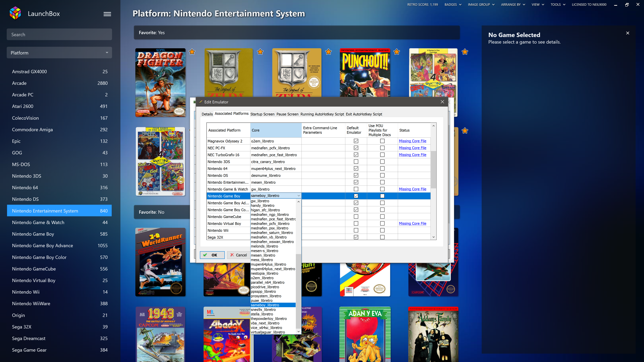This screenshot has width=644, height=362.
Task: Check Default Emulator for Nintendo GameCube
Action: [356, 217]
